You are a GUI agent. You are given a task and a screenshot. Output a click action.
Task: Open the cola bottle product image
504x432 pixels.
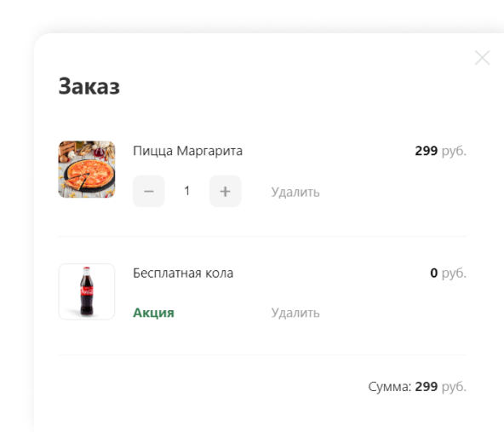(x=87, y=291)
